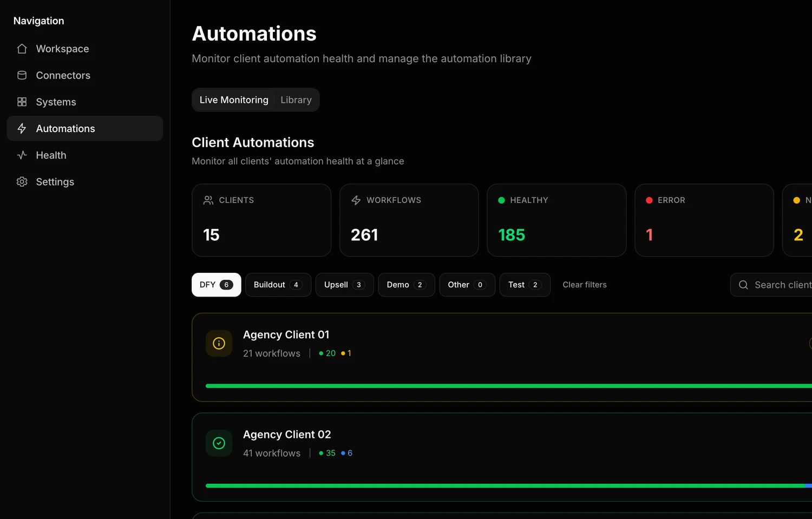Viewport: 812px width, 519px height.
Task: Click the red Error status dot
Action: pyautogui.click(x=649, y=200)
